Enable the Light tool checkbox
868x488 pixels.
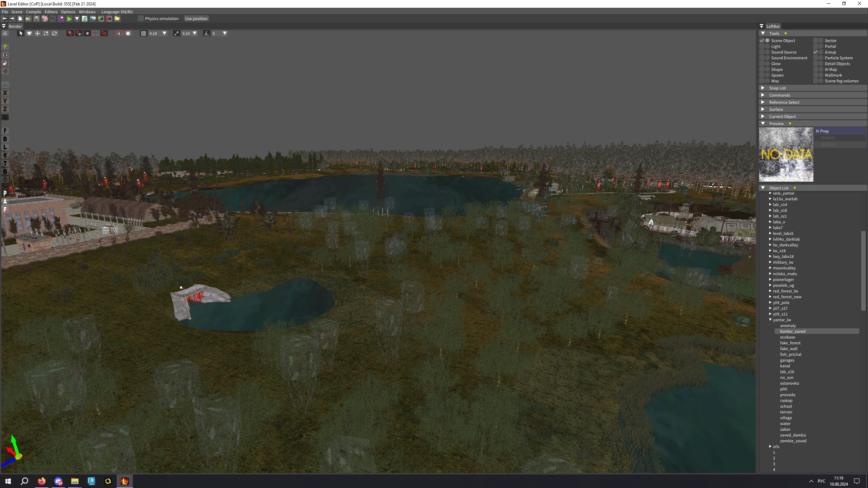tap(762, 46)
